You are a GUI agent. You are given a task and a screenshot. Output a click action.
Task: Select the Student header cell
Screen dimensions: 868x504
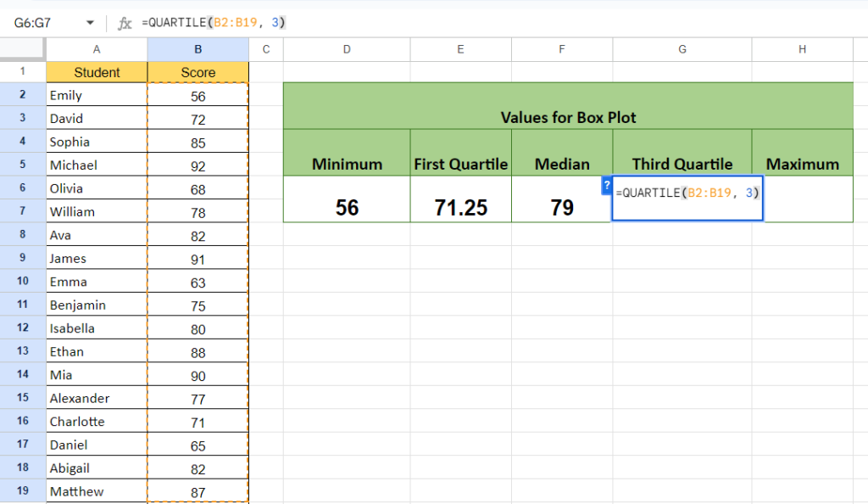(96, 72)
